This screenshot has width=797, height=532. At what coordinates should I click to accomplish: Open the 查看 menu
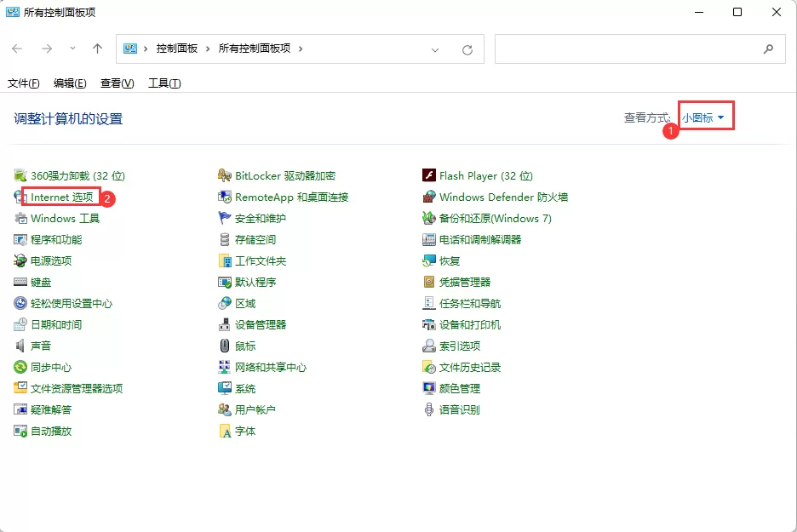pyautogui.click(x=117, y=83)
